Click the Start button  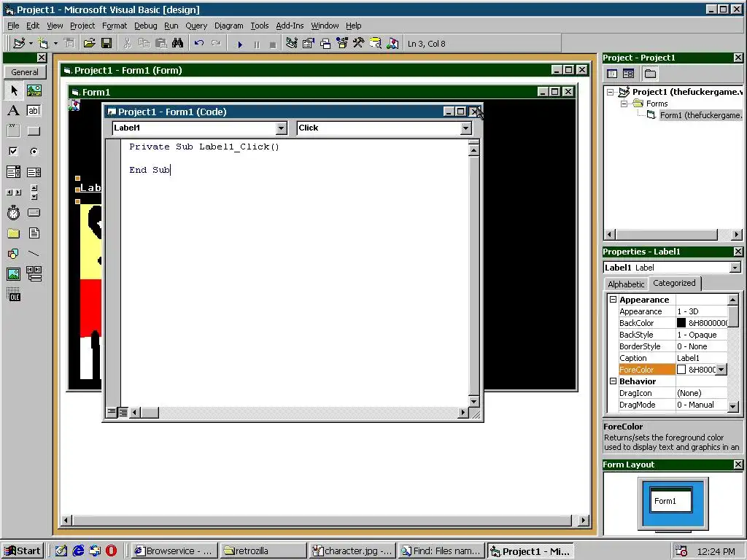pyautogui.click(x=23, y=551)
